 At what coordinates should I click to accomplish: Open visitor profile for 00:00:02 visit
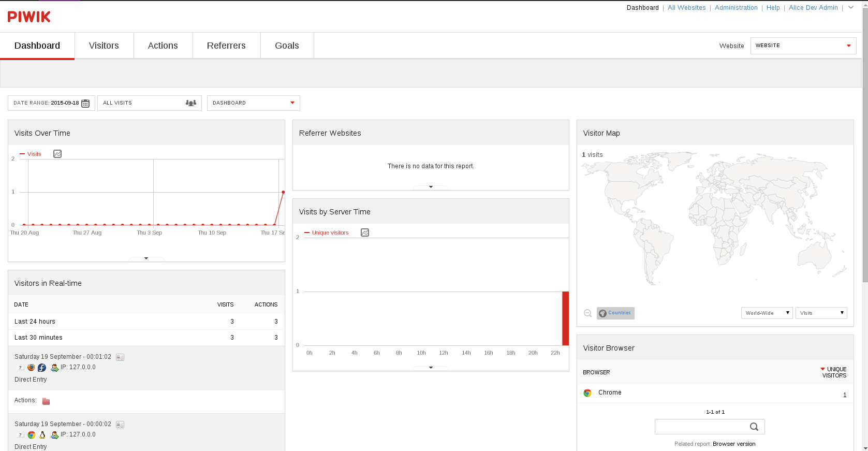[x=120, y=425]
